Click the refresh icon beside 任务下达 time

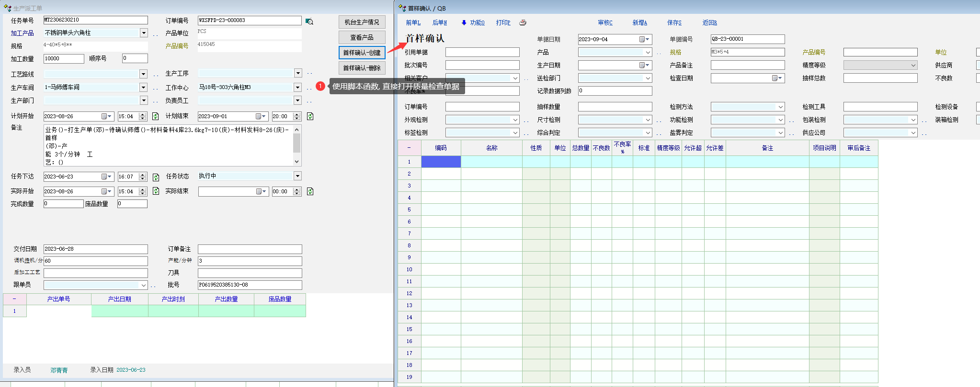[156, 177]
